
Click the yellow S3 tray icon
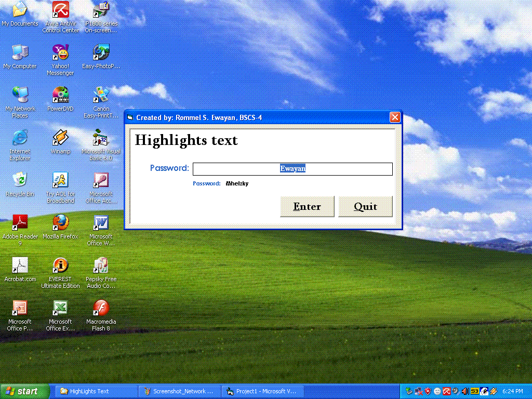(475, 391)
